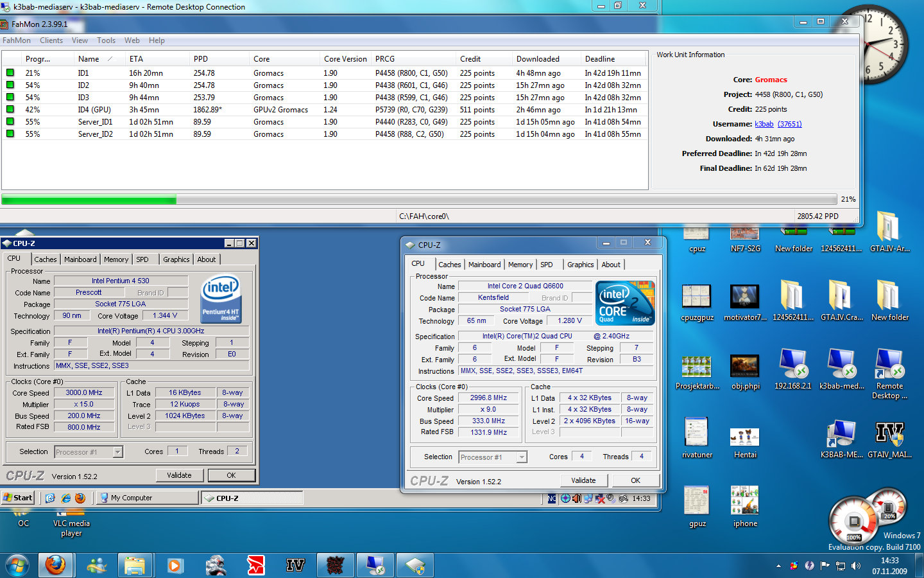Open the View menu in FahMon

click(80, 40)
